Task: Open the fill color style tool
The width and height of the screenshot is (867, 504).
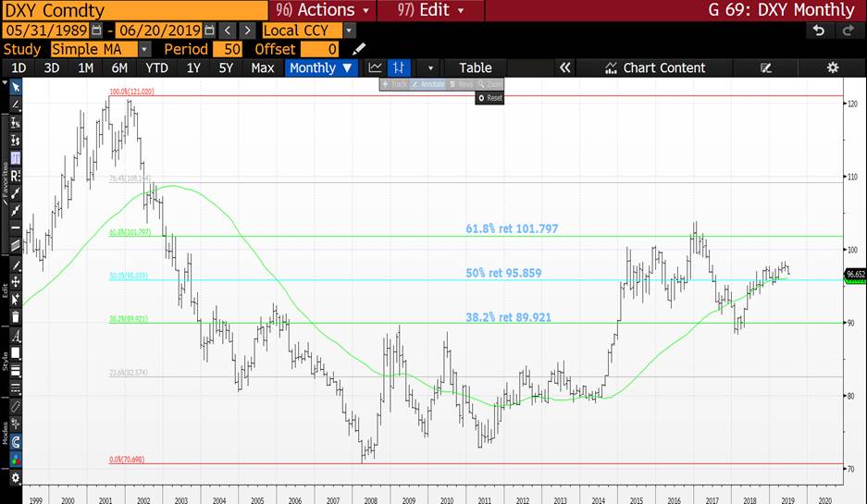Action: coord(16,353)
